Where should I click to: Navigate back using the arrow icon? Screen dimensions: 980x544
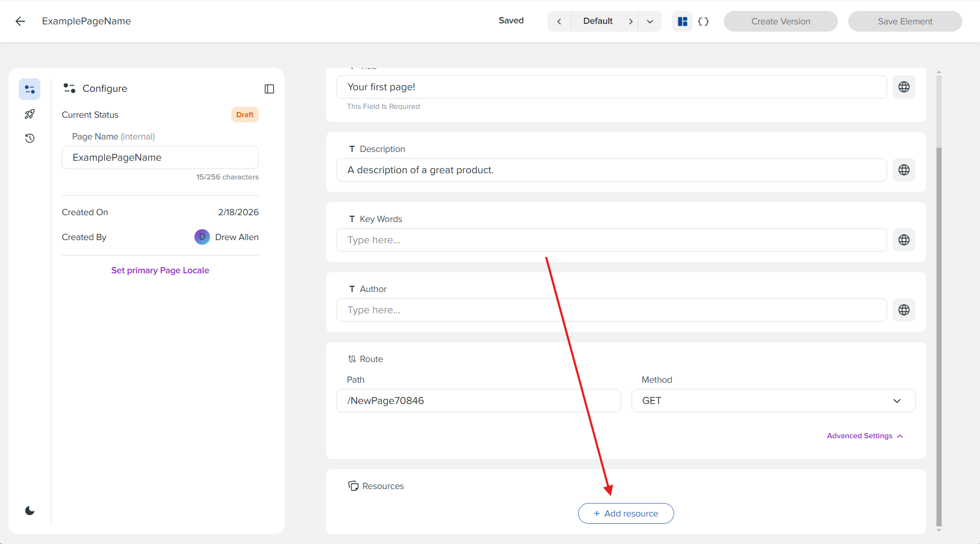coord(20,21)
